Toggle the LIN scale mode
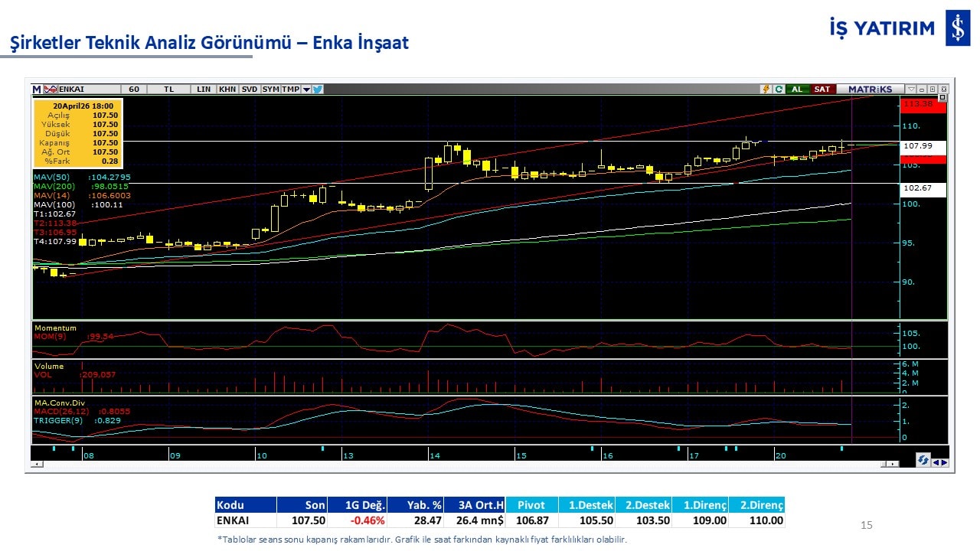980x551 pixels. pyautogui.click(x=203, y=90)
